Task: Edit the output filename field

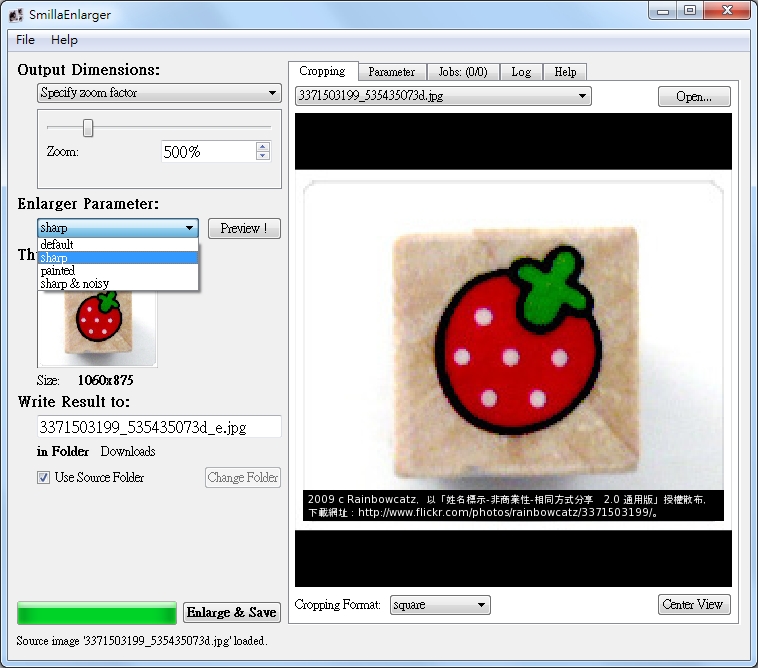Action: [159, 427]
